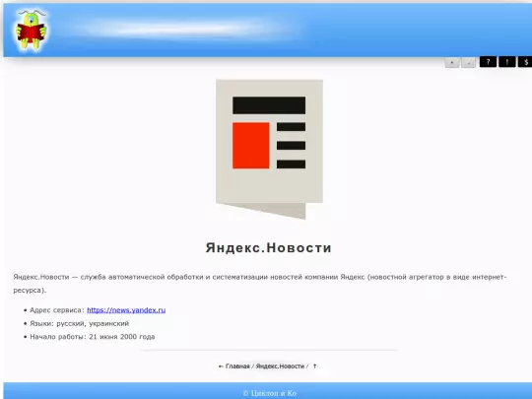Click the Яндекс.Новости newspaper logo image

(269, 150)
